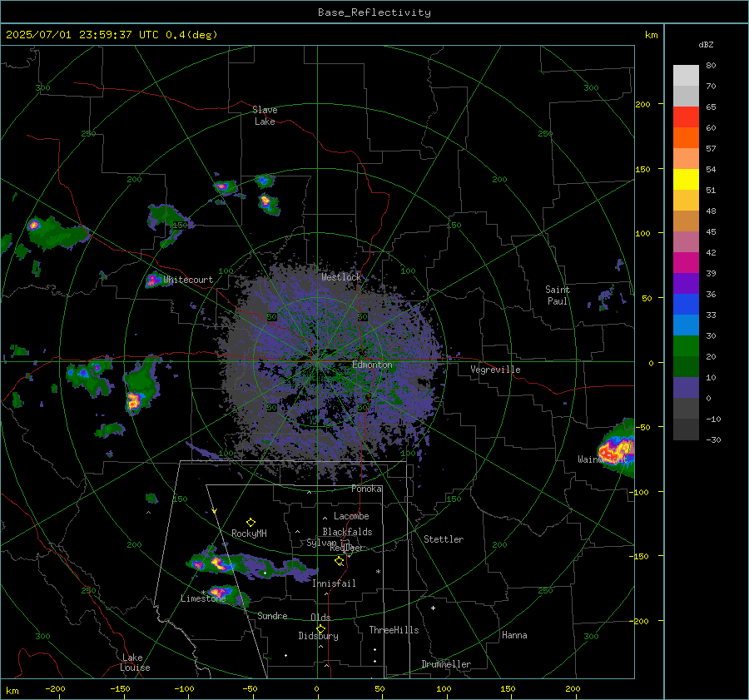Select the blue 33-36 dBZ legend swatch

coord(686,304)
